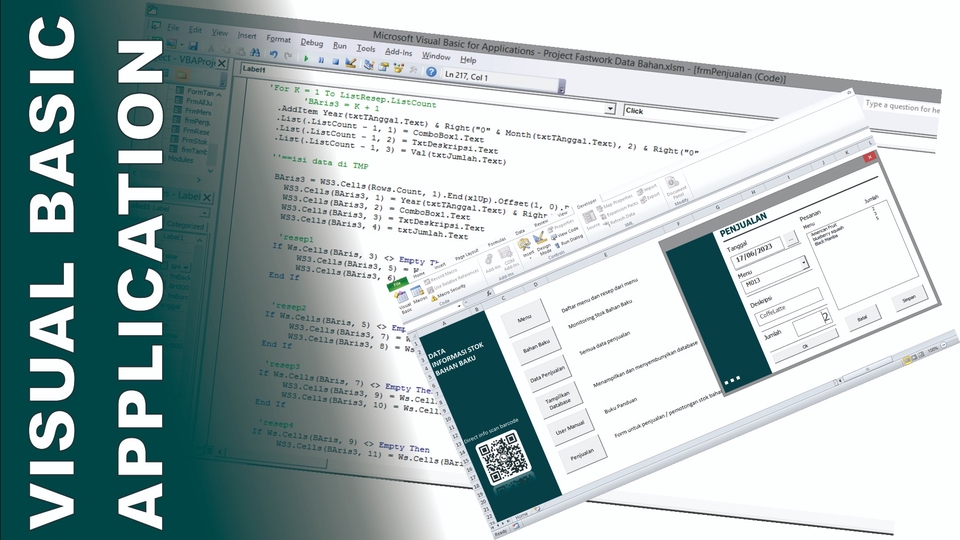Image resolution: width=960 pixels, height=540 pixels.
Task: Click the Tampilkan Database button
Action: click(558, 402)
